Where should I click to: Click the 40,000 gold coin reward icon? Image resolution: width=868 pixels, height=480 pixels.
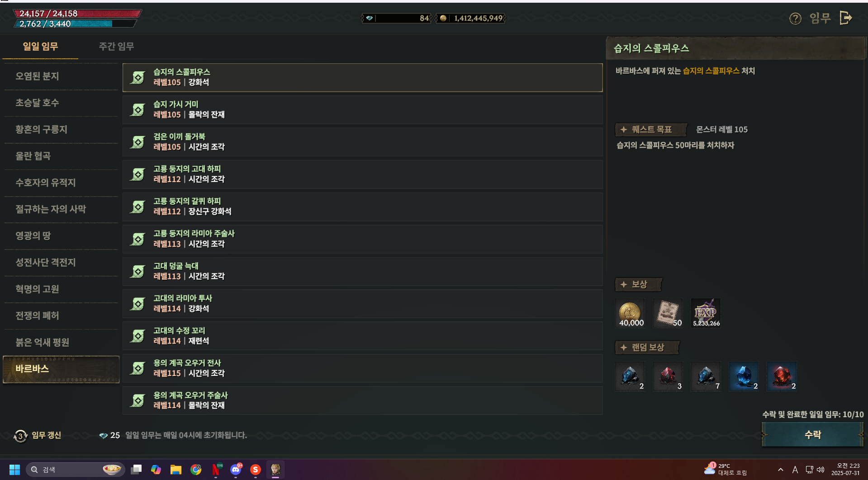630,313
